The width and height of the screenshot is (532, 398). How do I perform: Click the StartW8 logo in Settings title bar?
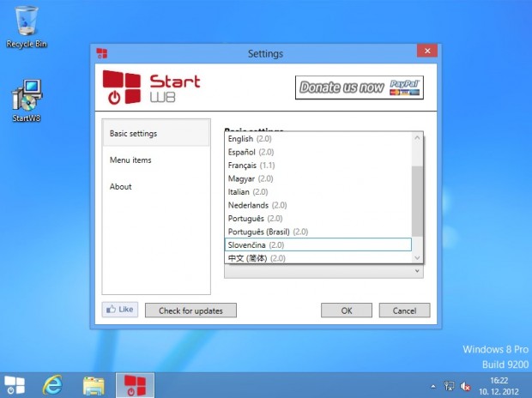coord(102,53)
